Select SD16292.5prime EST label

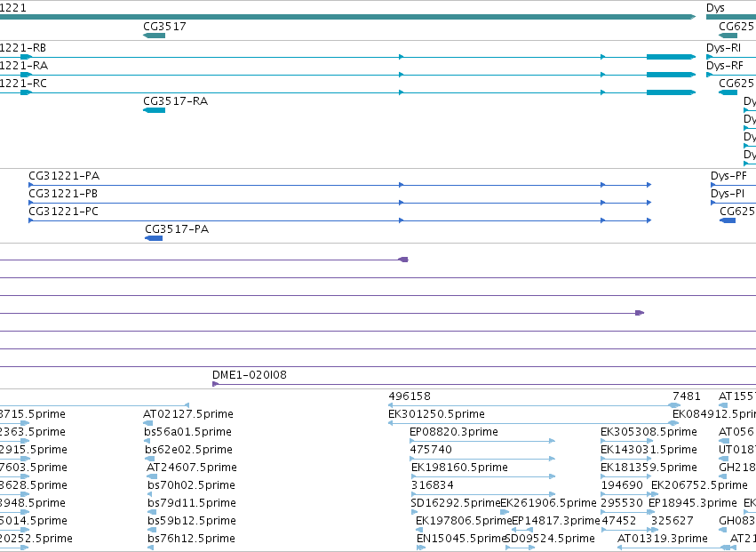pos(456,503)
